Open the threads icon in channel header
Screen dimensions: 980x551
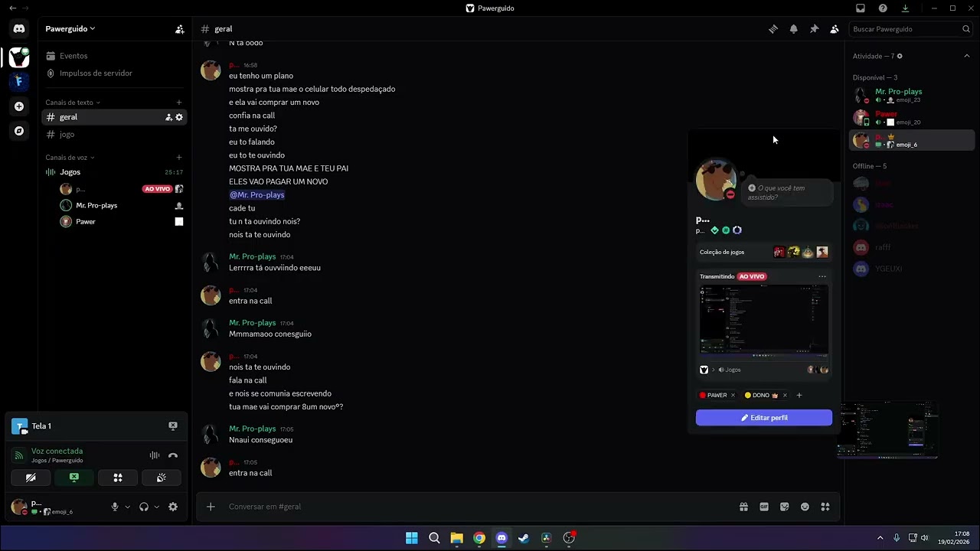click(773, 29)
